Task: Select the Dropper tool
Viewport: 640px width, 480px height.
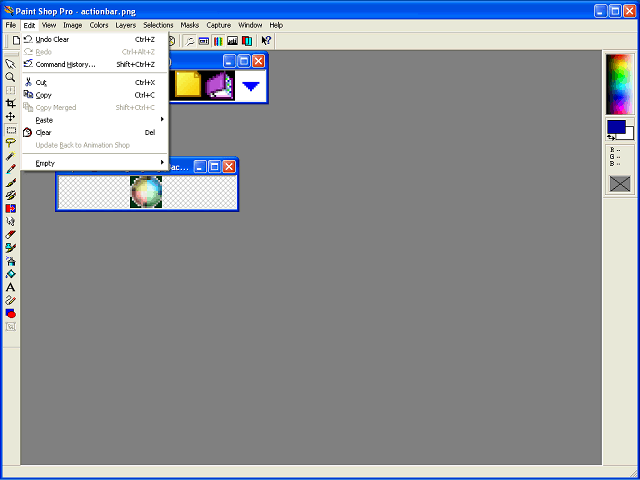Action: pyautogui.click(x=11, y=169)
